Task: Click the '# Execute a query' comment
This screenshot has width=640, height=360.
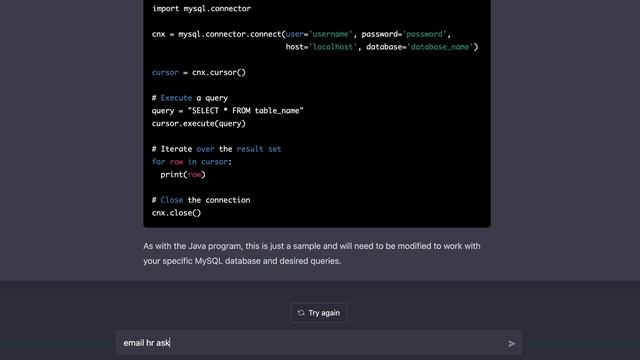Action: 190,98
